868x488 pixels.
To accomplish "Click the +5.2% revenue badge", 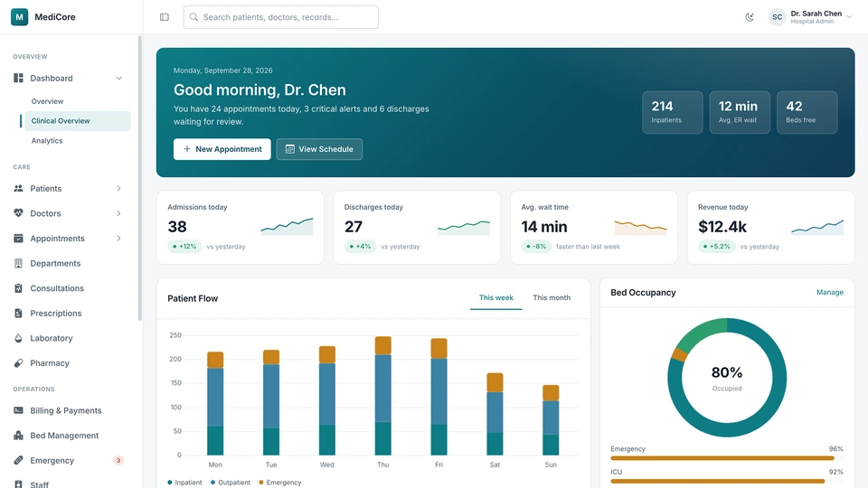I will tap(717, 247).
